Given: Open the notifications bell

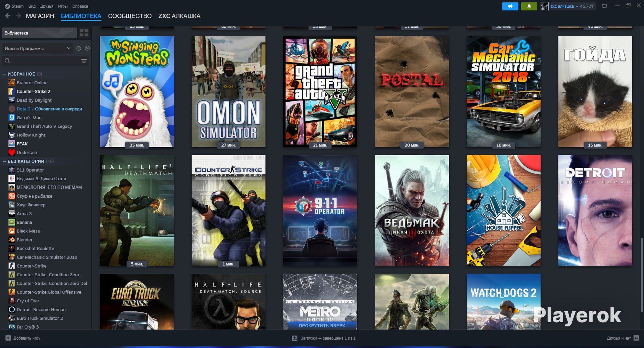Looking at the screenshot, I should pos(529,6).
